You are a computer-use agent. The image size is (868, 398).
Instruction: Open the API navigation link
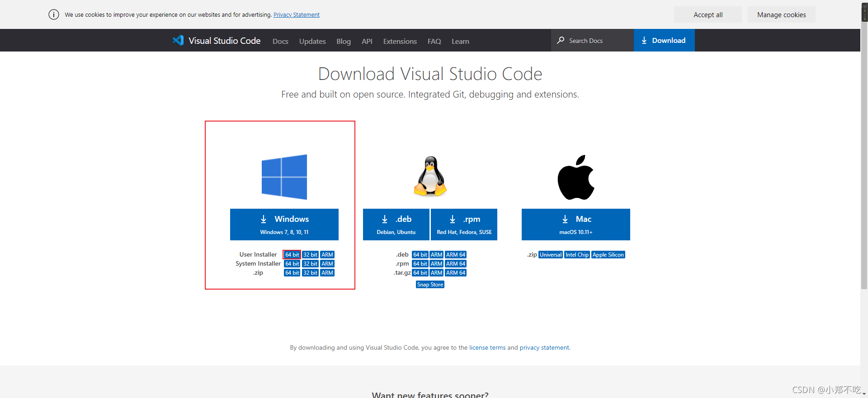coord(367,41)
